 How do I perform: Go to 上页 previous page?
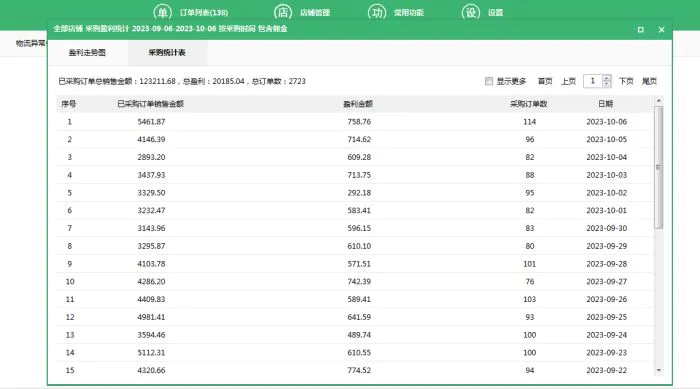coord(568,81)
